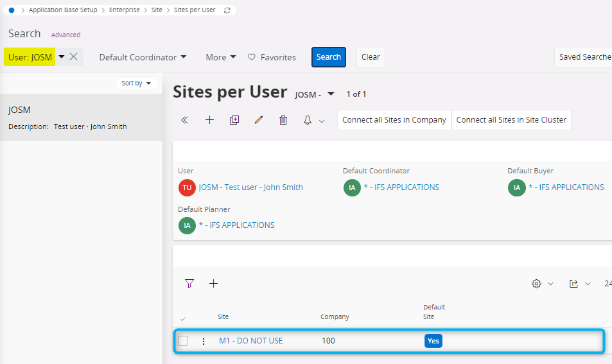Go to Site breadcrumb
The height and width of the screenshot is (364, 612).
point(157,10)
